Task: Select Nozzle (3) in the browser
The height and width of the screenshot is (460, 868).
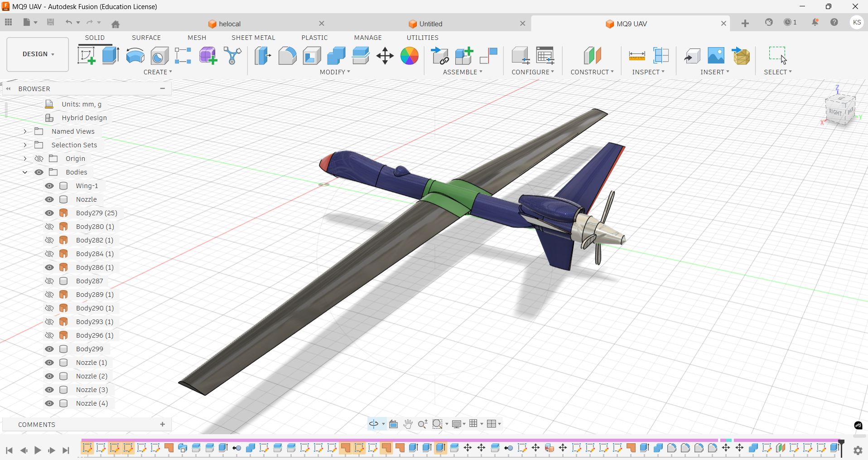Action: (92, 390)
